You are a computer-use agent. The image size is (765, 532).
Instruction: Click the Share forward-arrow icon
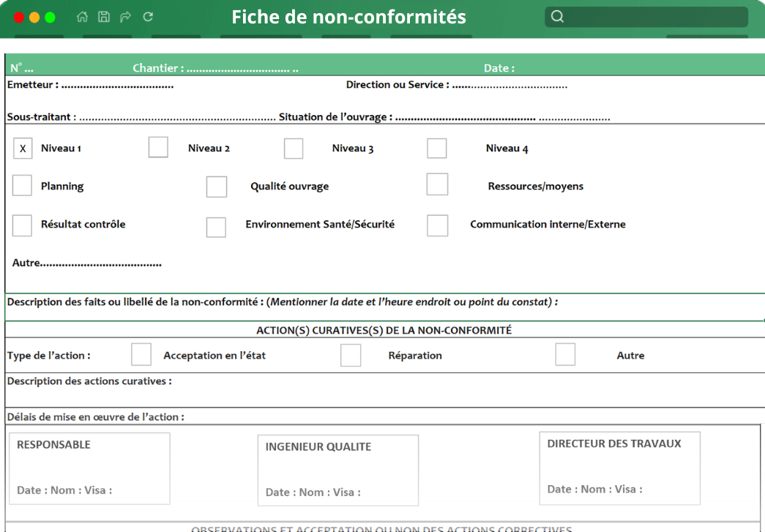pyautogui.click(x=125, y=16)
